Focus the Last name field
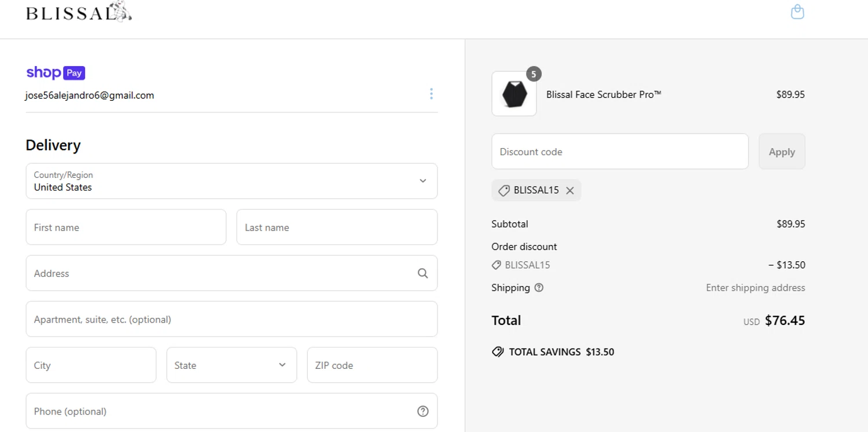Viewport: 868px width, 432px height. pos(337,227)
